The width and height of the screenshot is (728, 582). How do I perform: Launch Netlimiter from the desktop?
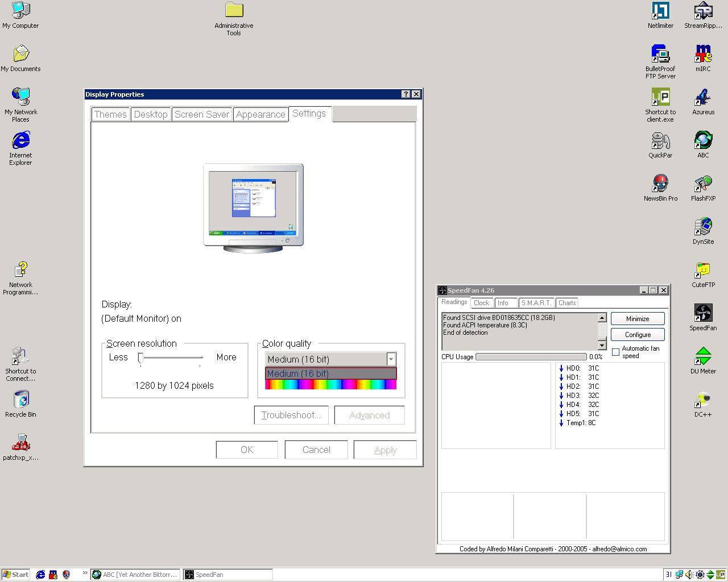[660, 11]
